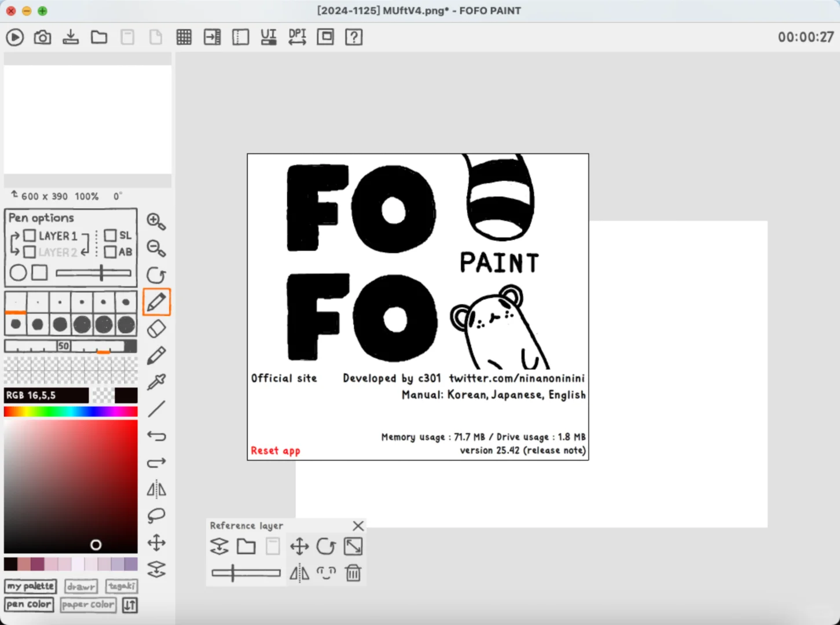The height and width of the screenshot is (625, 840).
Task: Click the dark current color swatch beside RGB
Action: point(126,395)
